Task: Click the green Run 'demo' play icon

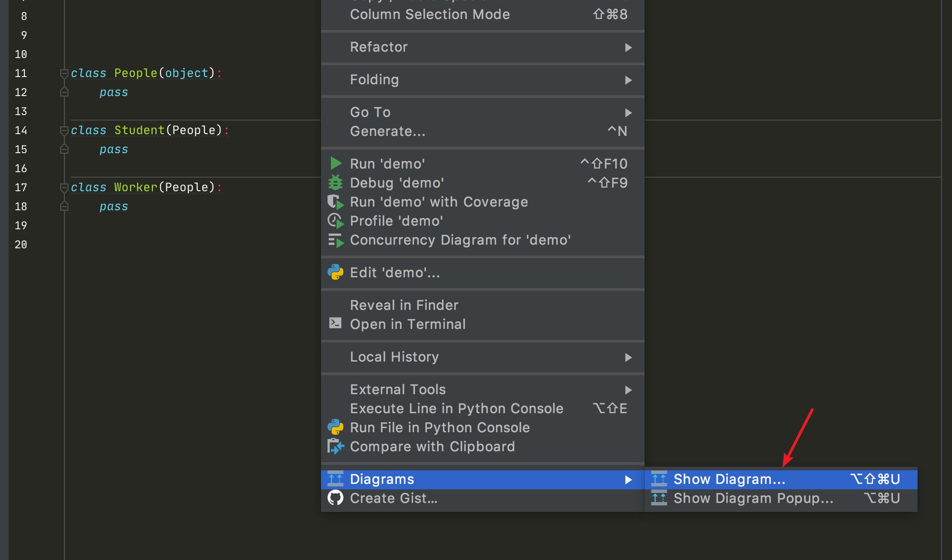Action: click(335, 164)
